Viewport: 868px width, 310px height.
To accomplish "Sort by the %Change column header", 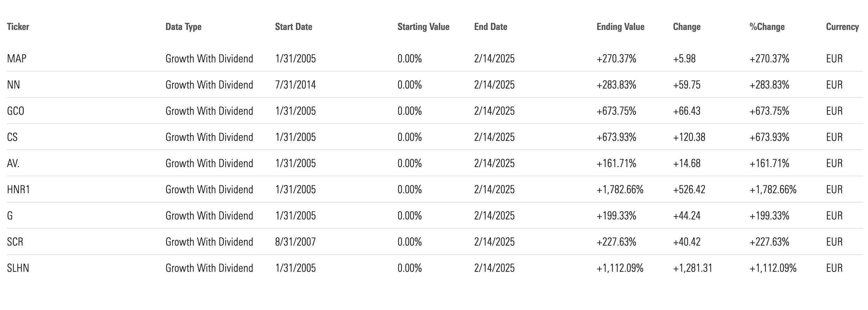I will 767,27.
